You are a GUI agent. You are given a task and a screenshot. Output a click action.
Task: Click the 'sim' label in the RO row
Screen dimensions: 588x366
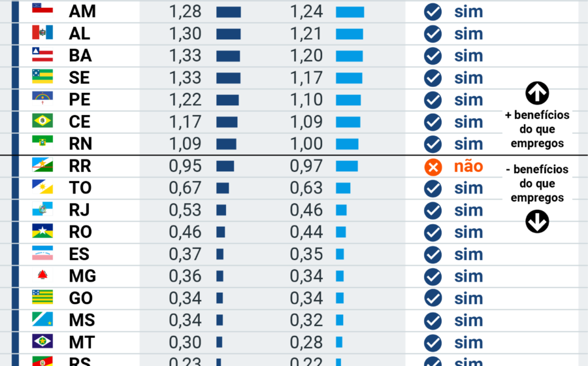click(468, 232)
